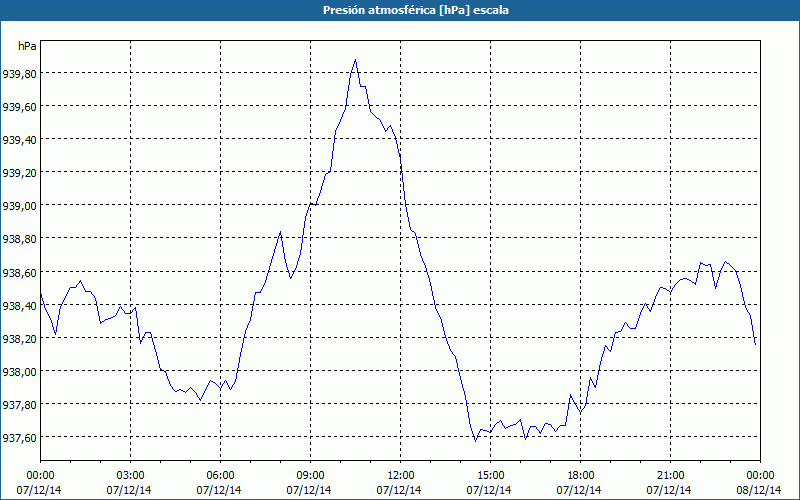Select the 938,80 y-axis label
The width and height of the screenshot is (800, 500).
coord(19,239)
